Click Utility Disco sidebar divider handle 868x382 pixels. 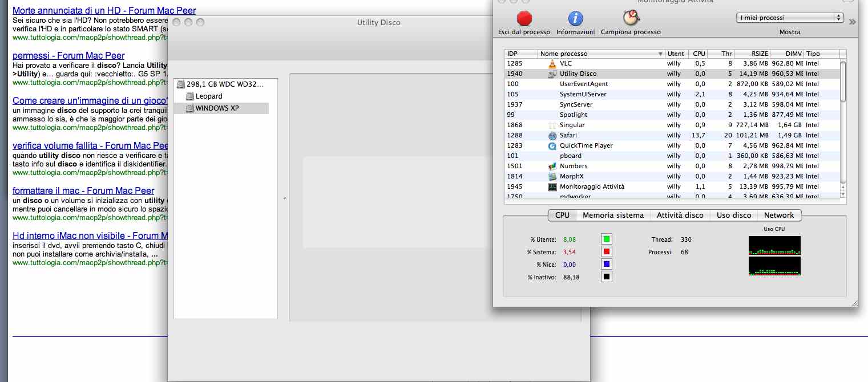[284, 198]
